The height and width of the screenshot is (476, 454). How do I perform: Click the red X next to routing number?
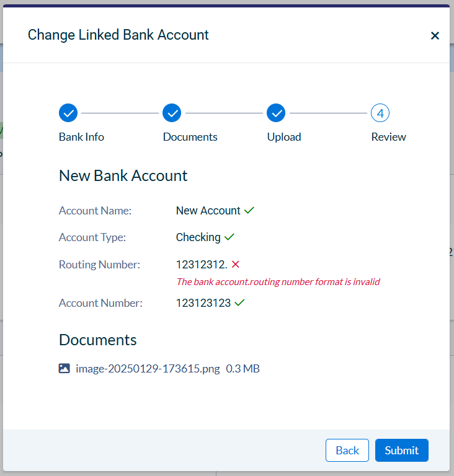[235, 265]
